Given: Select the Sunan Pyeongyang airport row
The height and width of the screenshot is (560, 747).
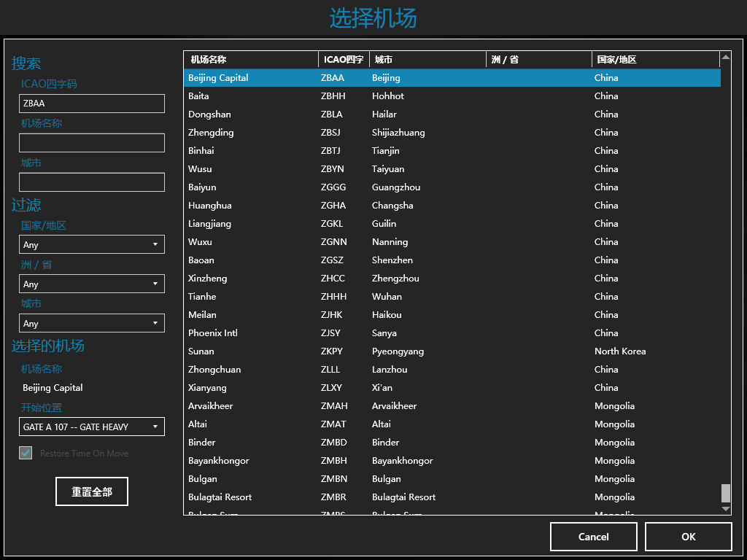Looking at the screenshot, I should 452,351.
